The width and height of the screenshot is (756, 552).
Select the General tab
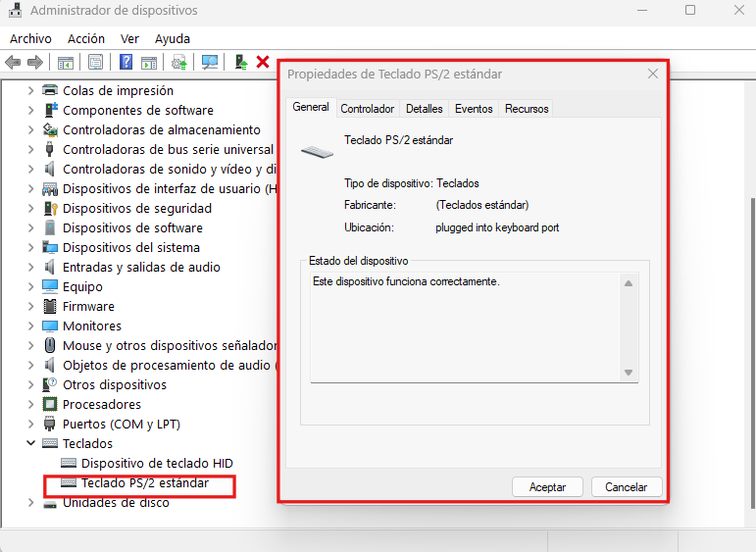311,107
